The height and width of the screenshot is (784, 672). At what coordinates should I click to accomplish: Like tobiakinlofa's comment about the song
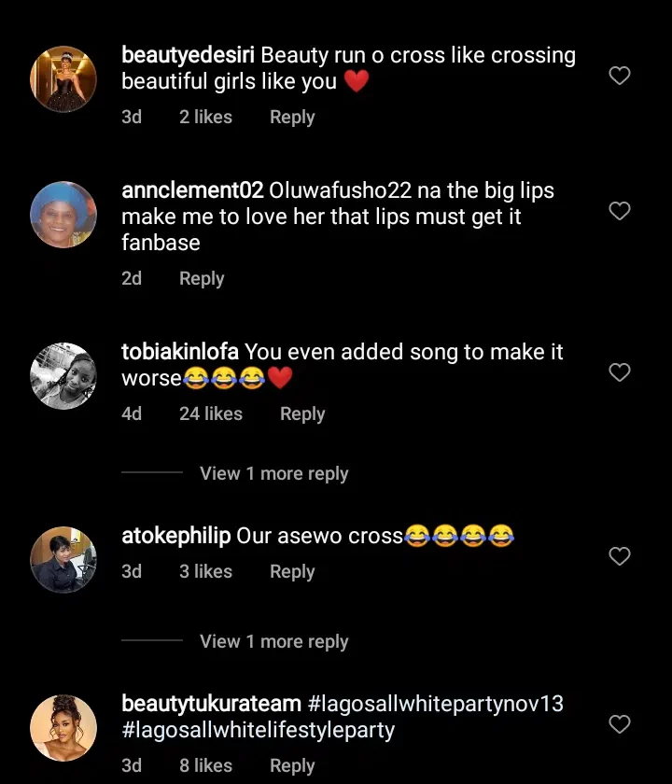point(620,372)
